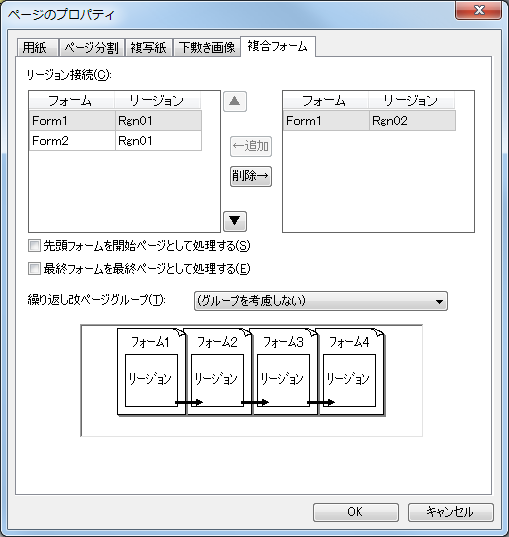The height and width of the screenshot is (537, 509).
Task: Enable 最終フォームを最終ページとして処理する checkbox
Action: pos(34,268)
